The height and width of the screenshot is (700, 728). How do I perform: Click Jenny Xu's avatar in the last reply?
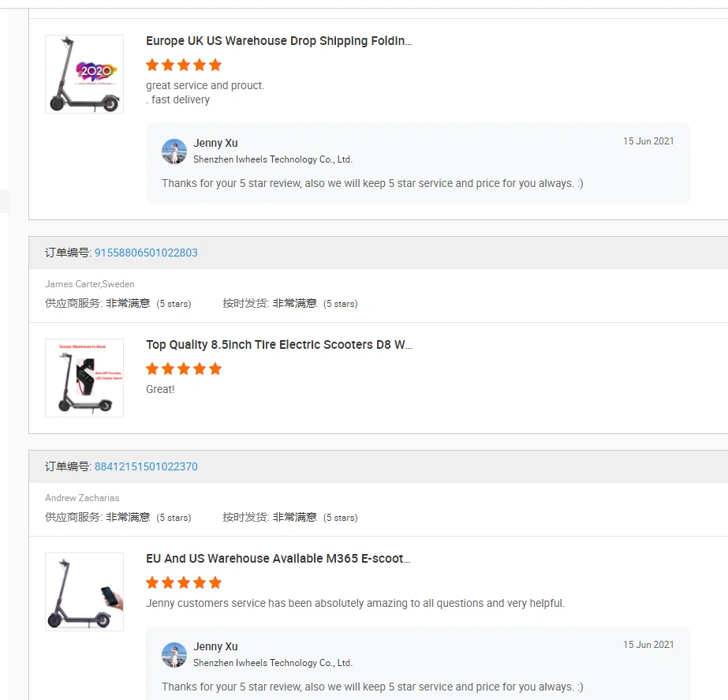174,655
